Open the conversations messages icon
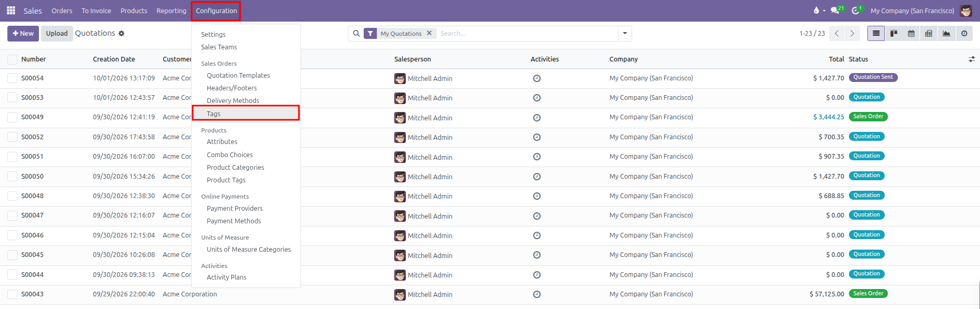Viewport: 980px width, 309px height. (836, 11)
